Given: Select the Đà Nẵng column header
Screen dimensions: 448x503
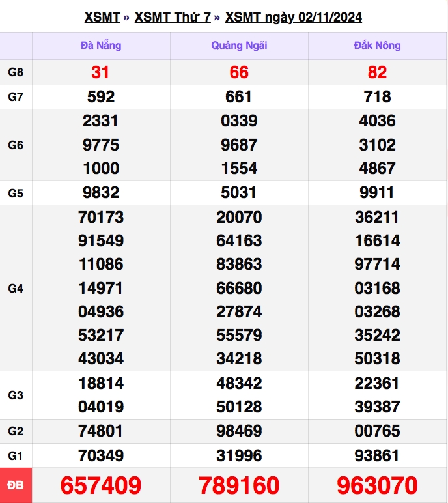Looking at the screenshot, I should point(101,46).
